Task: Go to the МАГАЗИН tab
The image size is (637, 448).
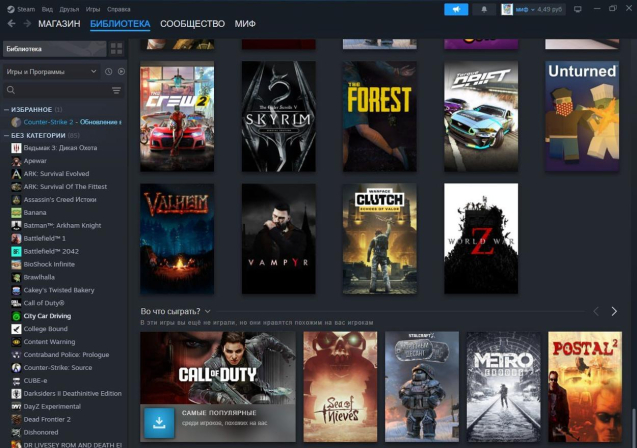Action: coord(60,23)
